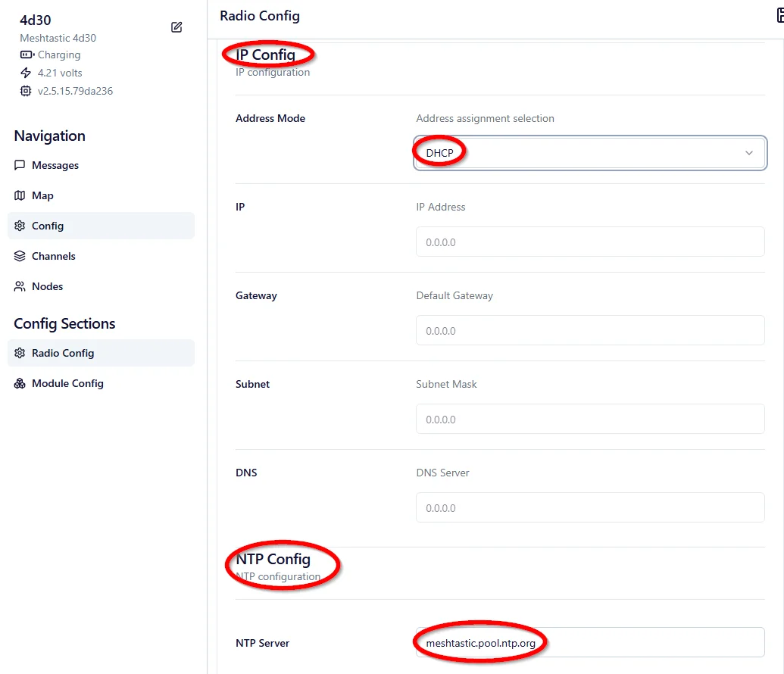Click the 'NTP Config' section heading

click(x=273, y=559)
